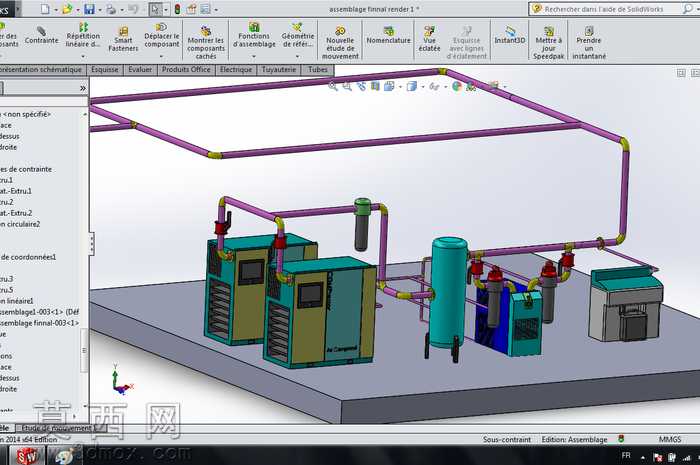Click Géométrie de référence tool
Screen dimensions: 700x465
pos(298,35)
